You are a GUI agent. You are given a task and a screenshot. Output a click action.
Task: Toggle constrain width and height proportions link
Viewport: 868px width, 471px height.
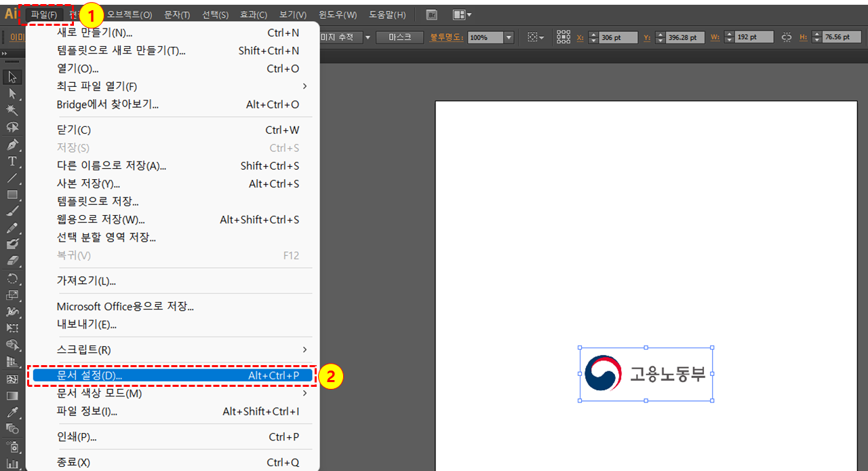click(x=787, y=37)
